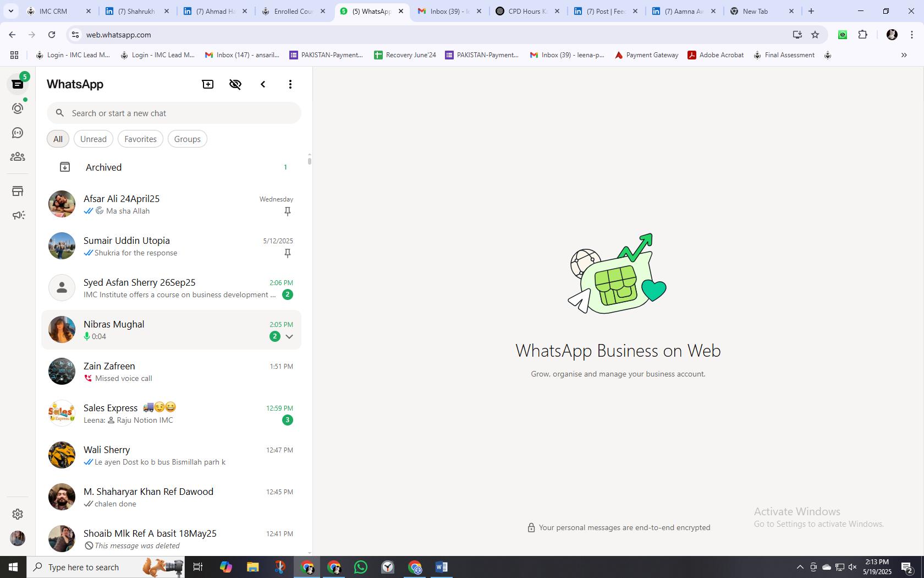Open the Adobe Acrobat bookmark
Screen dimensions: 924x578
click(716, 55)
